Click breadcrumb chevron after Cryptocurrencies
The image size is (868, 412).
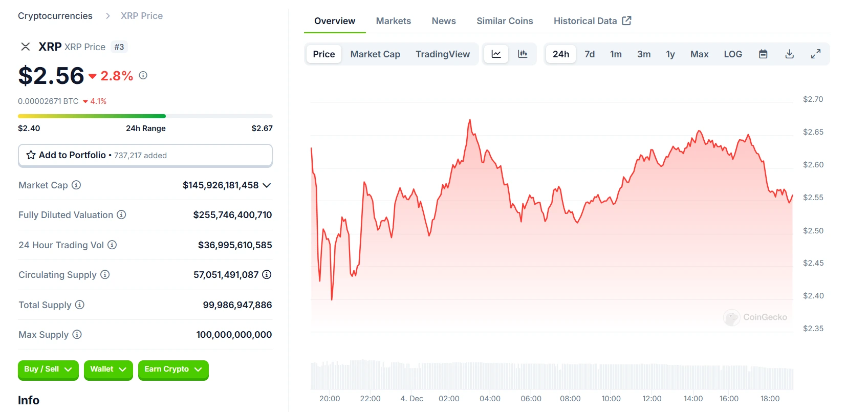coord(107,16)
